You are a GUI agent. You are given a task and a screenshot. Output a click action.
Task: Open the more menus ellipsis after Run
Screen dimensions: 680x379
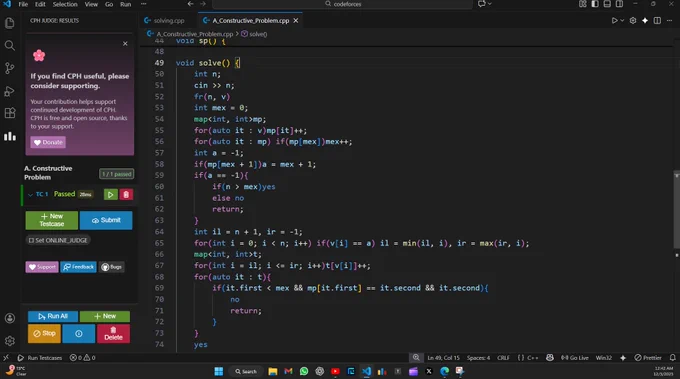pos(144,4)
